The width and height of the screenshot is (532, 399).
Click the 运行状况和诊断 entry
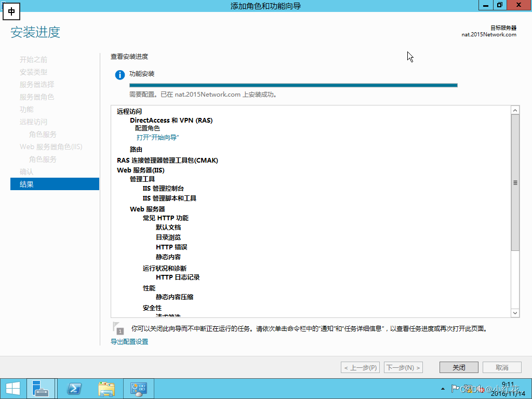coord(165,269)
